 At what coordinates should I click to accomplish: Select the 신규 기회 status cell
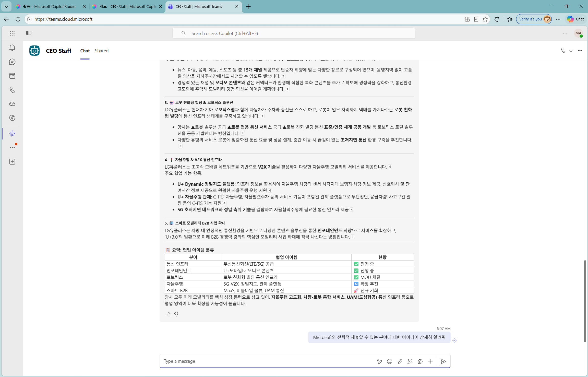click(382, 290)
